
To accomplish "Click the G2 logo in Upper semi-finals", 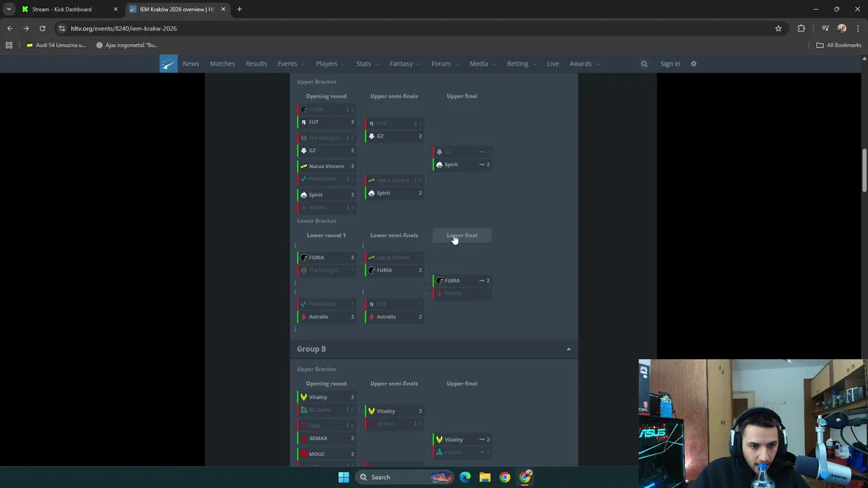I will (372, 136).
